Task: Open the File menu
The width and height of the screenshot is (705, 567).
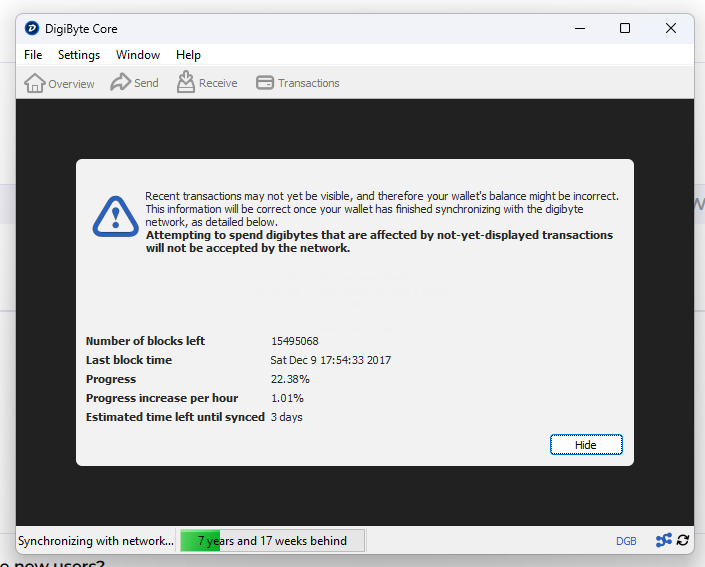Action: click(x=33, y=55)
